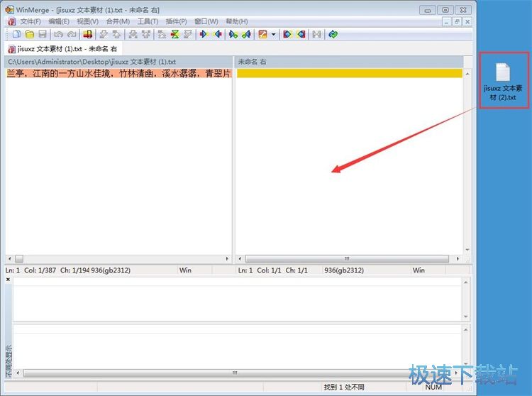Click the orange options toolbar icon
Image resolution: width=532 pixels, height=396 pixels.
pyautogui.click(x=262, y=34)
